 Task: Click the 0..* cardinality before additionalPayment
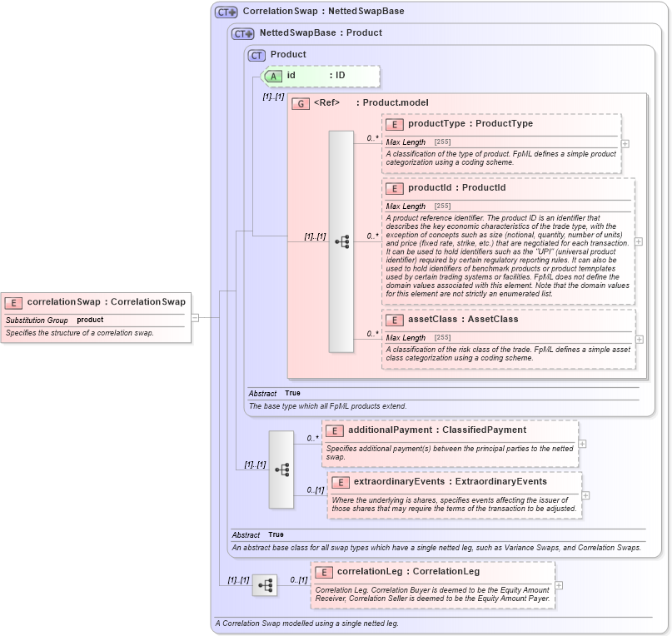[313, 439]
